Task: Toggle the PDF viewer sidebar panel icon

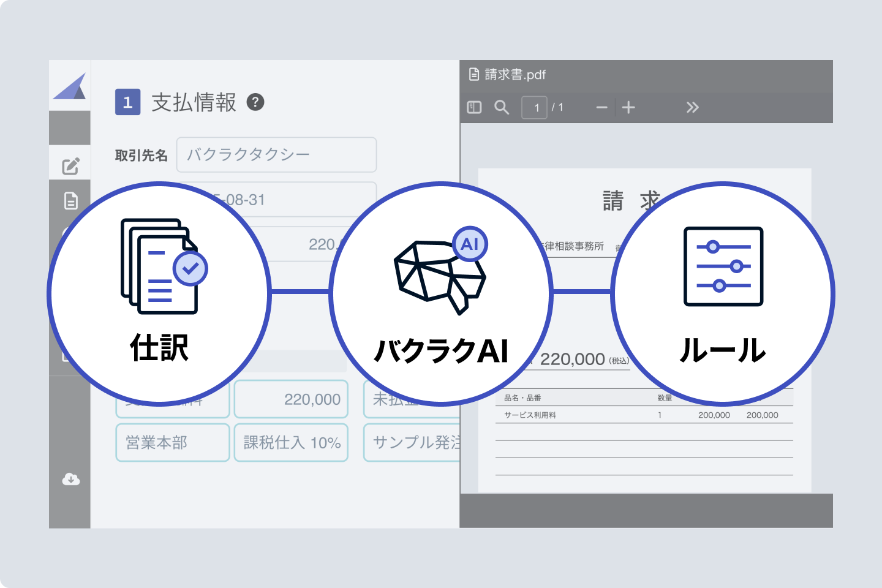Action: point(474,107)
